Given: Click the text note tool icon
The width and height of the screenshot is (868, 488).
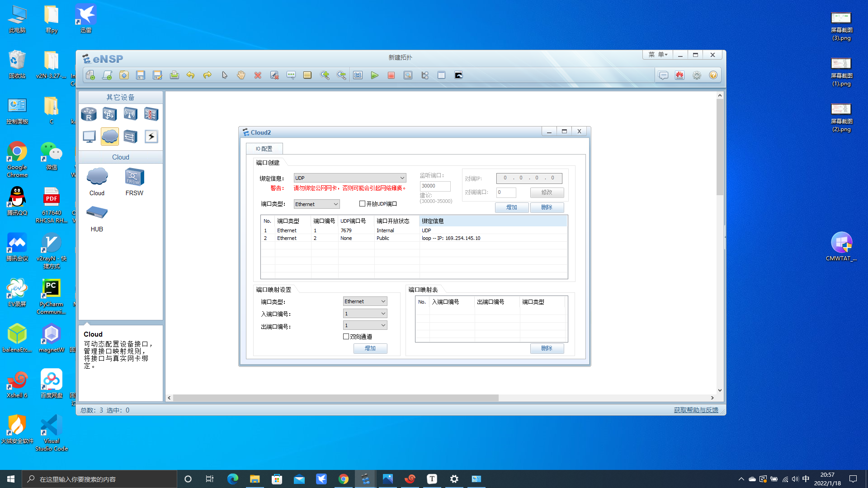Looking at the screenshot, I should coord(291,75).
